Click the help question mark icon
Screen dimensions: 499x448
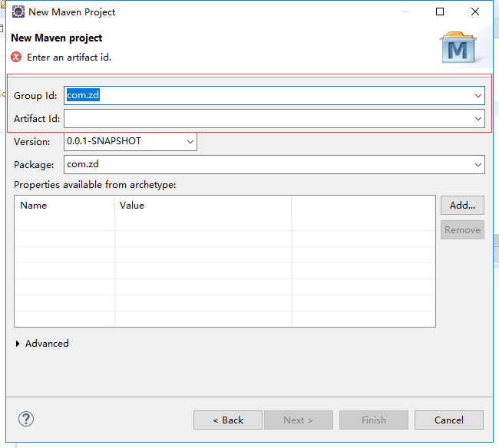26,419
